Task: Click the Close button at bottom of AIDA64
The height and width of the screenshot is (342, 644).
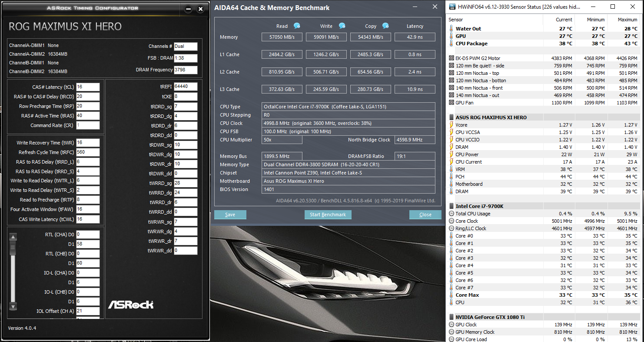Action: [425, 215]
